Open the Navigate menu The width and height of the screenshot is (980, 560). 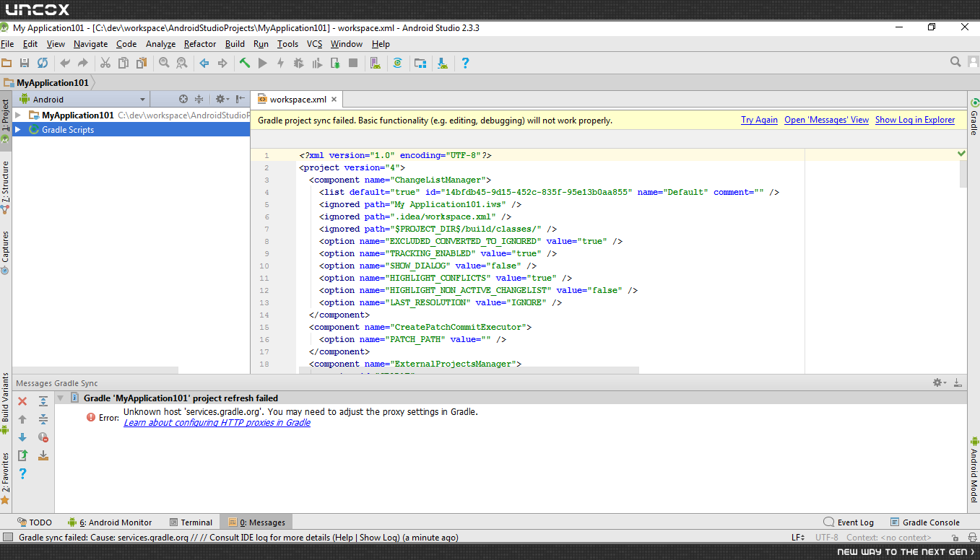click(x=90, y=44)
